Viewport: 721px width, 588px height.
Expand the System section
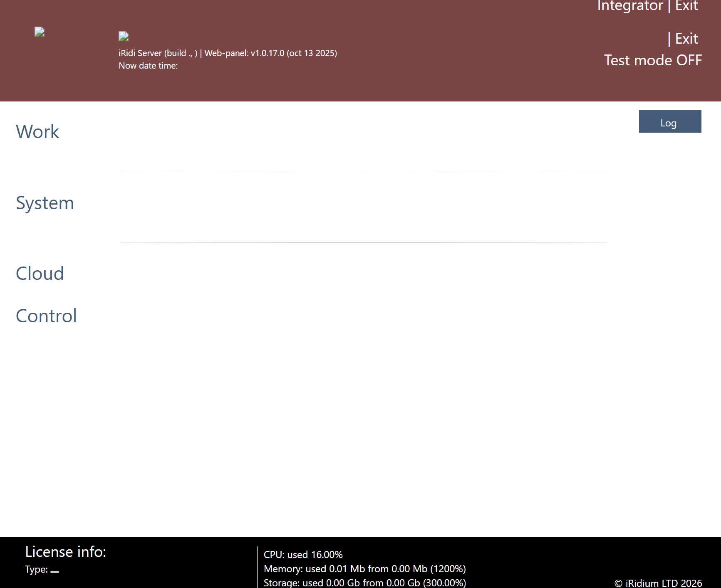45,203
